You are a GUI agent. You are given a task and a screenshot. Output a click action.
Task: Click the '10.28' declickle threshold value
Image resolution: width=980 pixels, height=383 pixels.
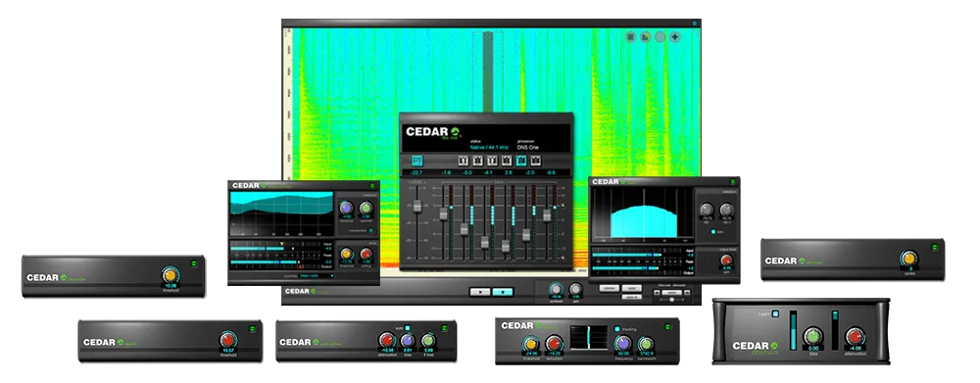point(170,285)
